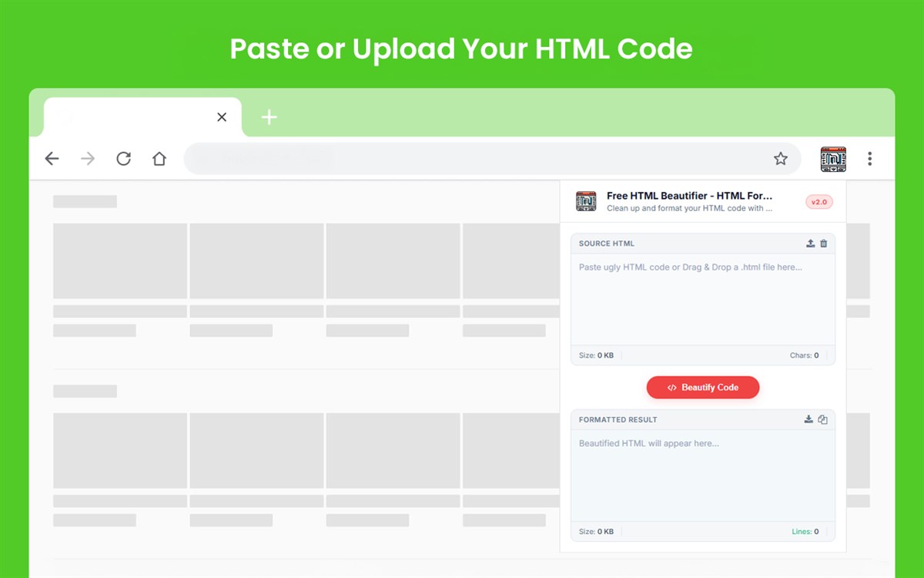Click the browser back arrow
Screen dimensions: 924x578
tap(52, 159)
